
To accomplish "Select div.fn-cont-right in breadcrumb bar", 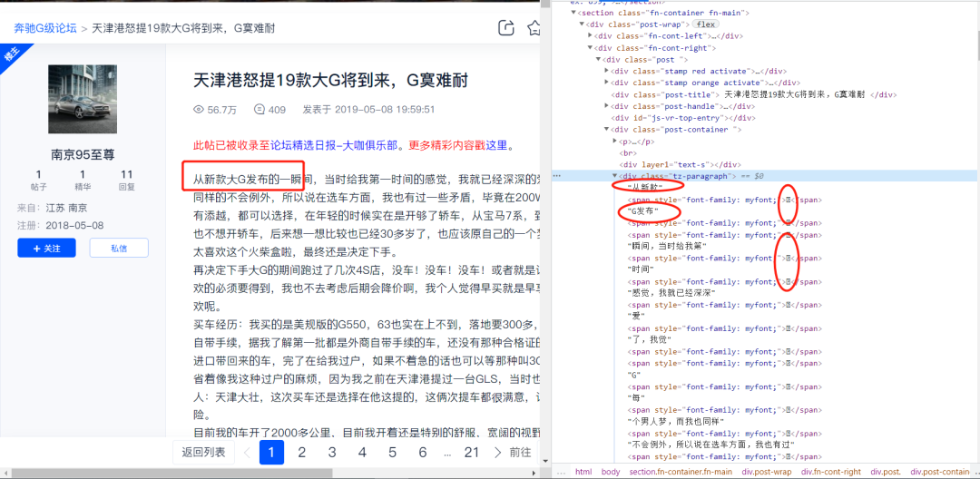I will (x=830, y=472).
